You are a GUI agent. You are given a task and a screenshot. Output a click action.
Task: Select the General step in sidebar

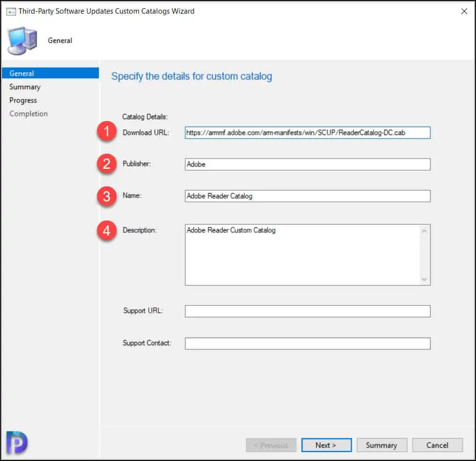point(50,73)
